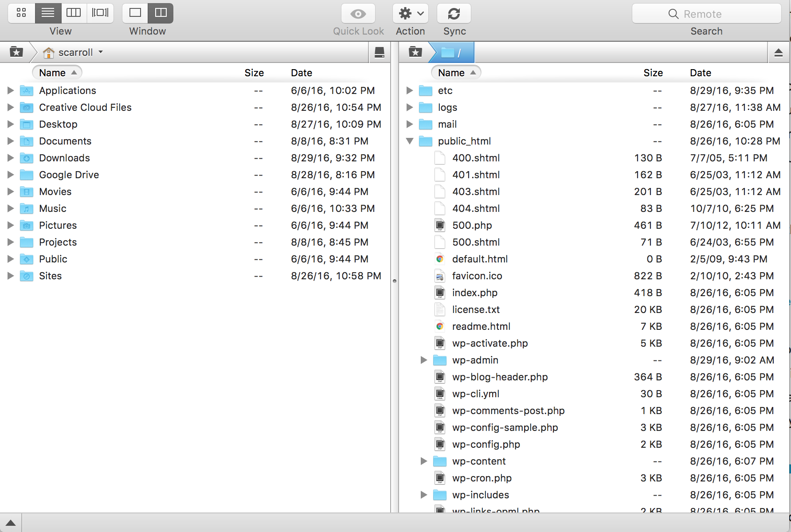Click the remote eject disconnect icon
The width and height of the screenshot is (791, 532).
click(x=778, y=53)
